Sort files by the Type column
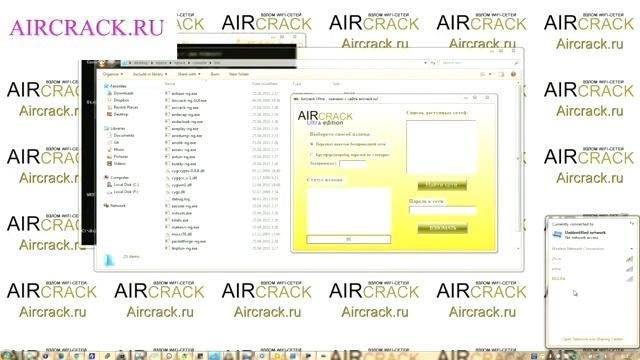 click(297, 84)
